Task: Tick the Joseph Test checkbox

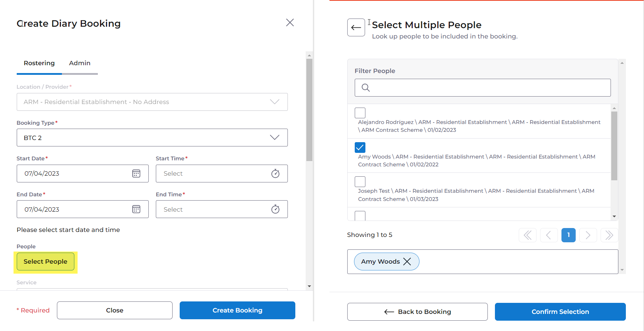Action: [360, 181]
